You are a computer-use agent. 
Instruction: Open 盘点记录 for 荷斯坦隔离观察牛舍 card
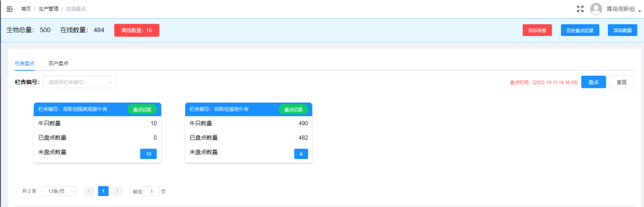142,109
